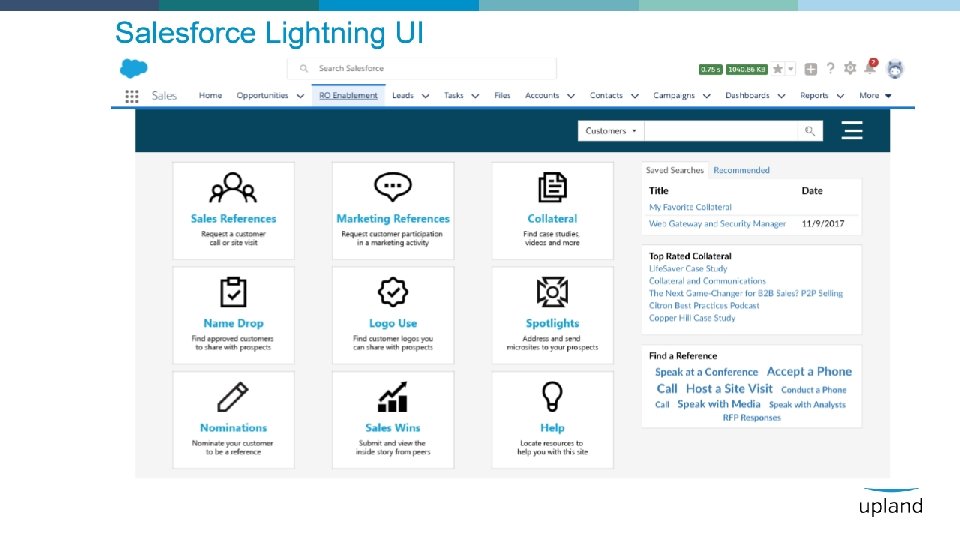Open the help question mark icon

[x=830, y=69]
